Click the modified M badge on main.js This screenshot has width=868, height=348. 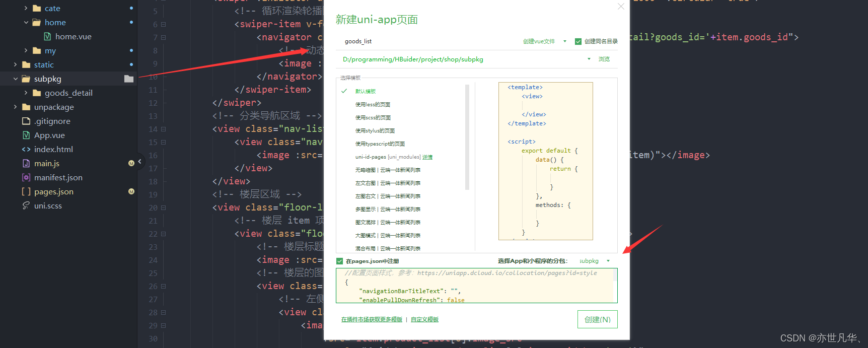point(131,163)
